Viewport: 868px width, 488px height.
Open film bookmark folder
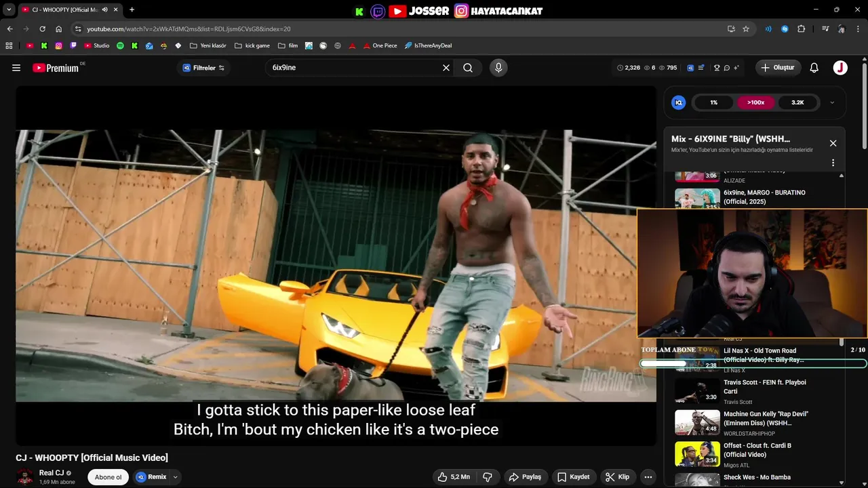288,45
